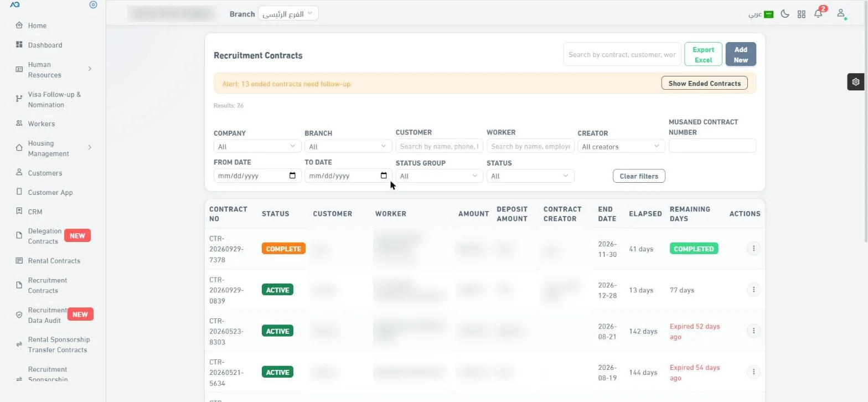Click the app logo in sidebar
The width and height of the screenshot is (868, 402).
pos(15,5)
